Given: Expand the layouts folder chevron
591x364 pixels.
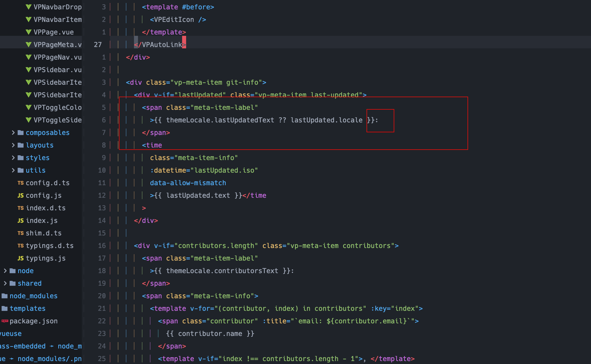Looking at the screenshot, I should point(13,145).
